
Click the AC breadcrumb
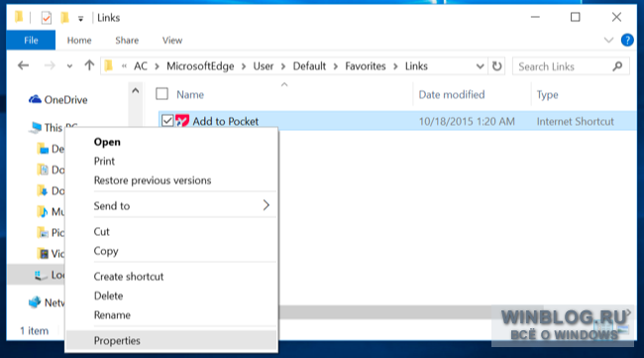141,66
